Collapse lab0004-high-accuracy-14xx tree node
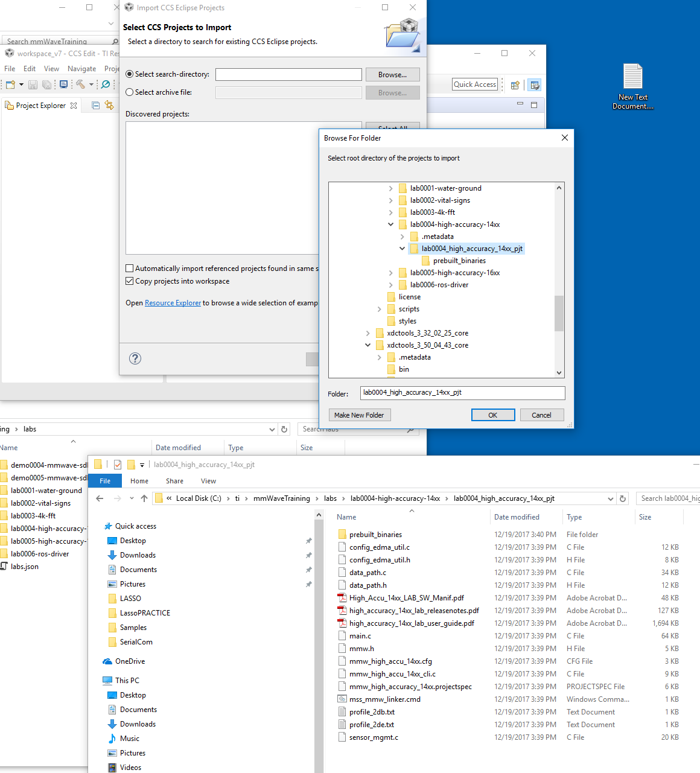This screenshot has height=773, width=700. click(x=390, y=224)
